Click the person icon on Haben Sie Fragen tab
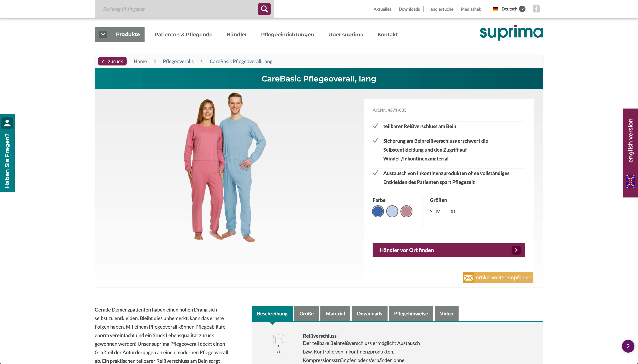The height and width of the screenshot is (364, 638). pyautogui.click(x=7, y=123)
